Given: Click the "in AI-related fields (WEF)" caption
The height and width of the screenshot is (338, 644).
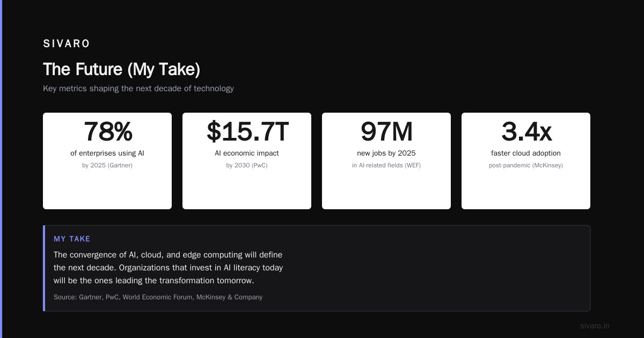Looking at the screenshot, I should [x=386, y=165].
